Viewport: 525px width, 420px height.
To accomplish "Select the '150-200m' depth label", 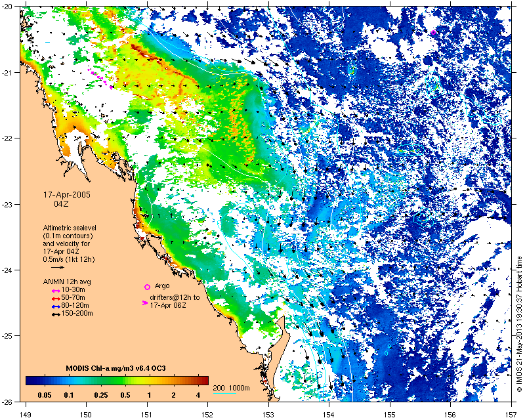I will pos(77,314).
